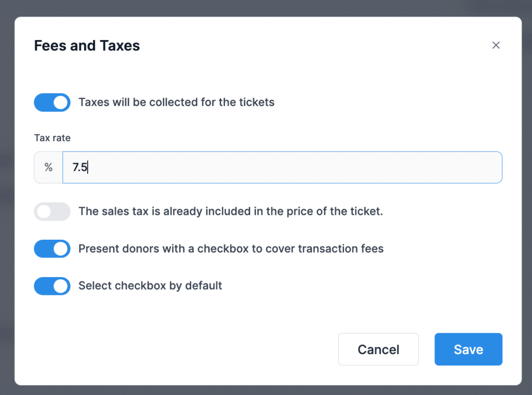Viewport: 532px width, 395px height.
Task: Enable sales tax included in ticket price
Action: pyautogui.click(x=52, y=212)
